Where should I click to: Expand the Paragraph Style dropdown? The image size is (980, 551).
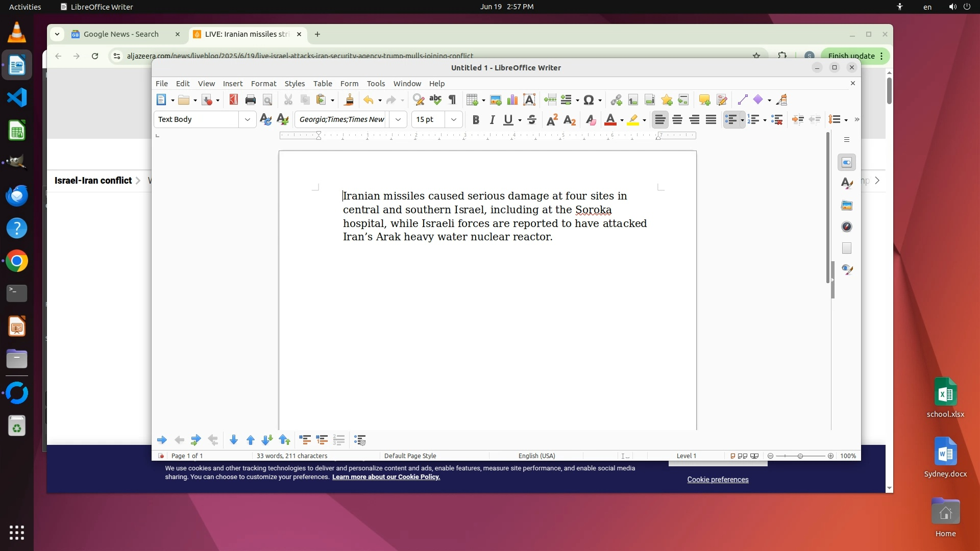[x=248, y=120]
